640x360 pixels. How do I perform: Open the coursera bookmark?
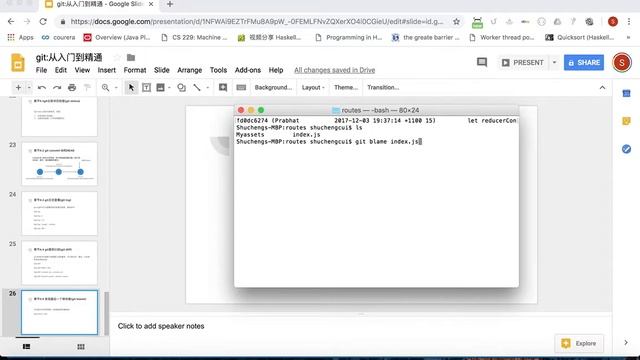pos(58,38)
